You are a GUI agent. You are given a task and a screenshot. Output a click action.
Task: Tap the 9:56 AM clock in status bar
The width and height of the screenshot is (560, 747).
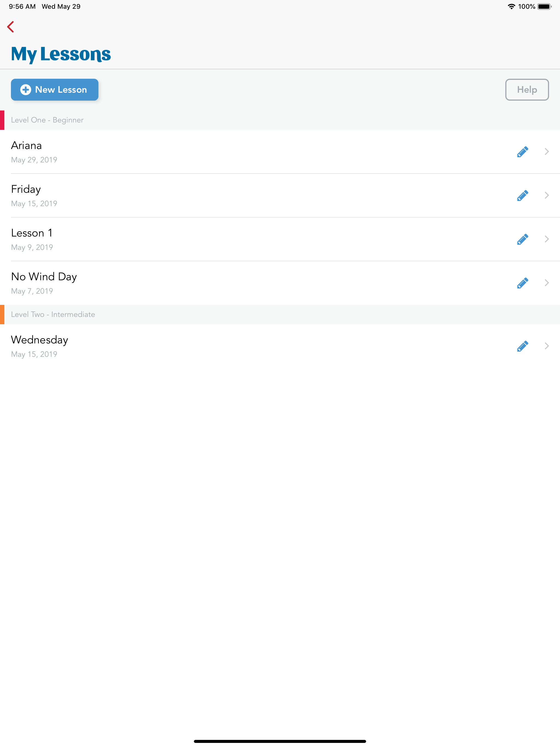click(22, 6)
